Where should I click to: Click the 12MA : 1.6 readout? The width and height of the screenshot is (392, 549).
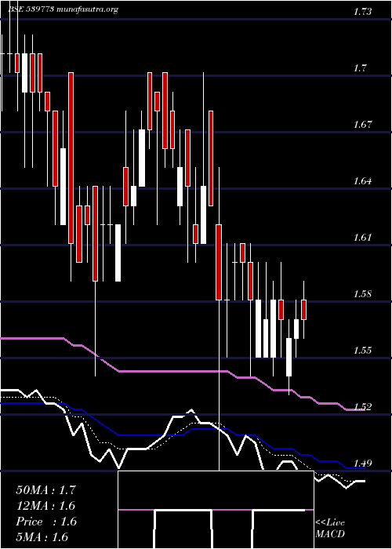pyautogui.click(x=45, y=506)
